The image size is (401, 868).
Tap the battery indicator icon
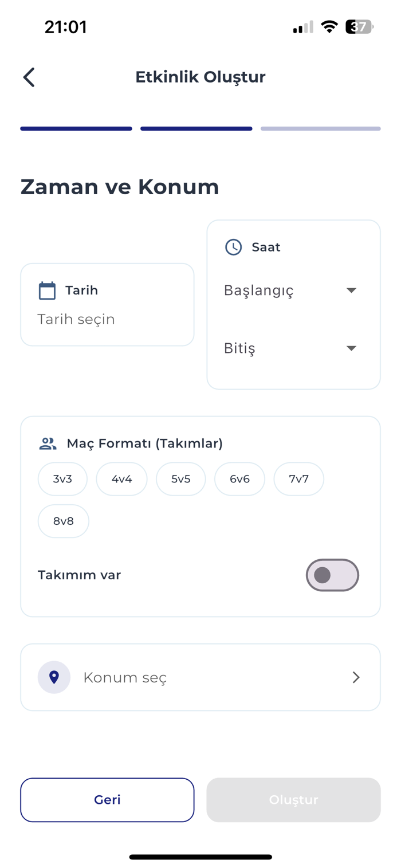point(359,27)
